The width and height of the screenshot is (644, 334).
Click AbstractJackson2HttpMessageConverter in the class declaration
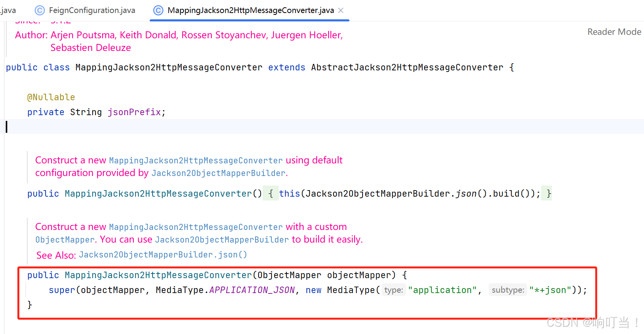pyautogui.click(x=407, y=67)
